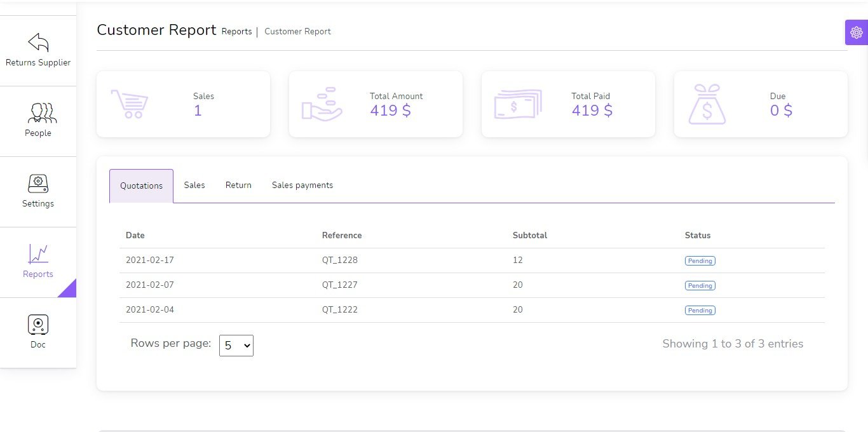Select the Quotations tab

141,186
